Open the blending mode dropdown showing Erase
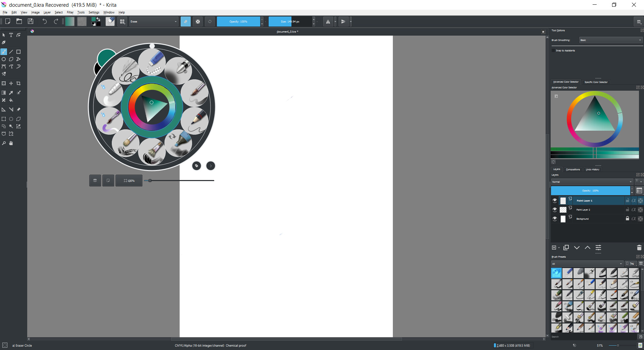The width and height of the screenshot is (644, 350). [154, 21]
